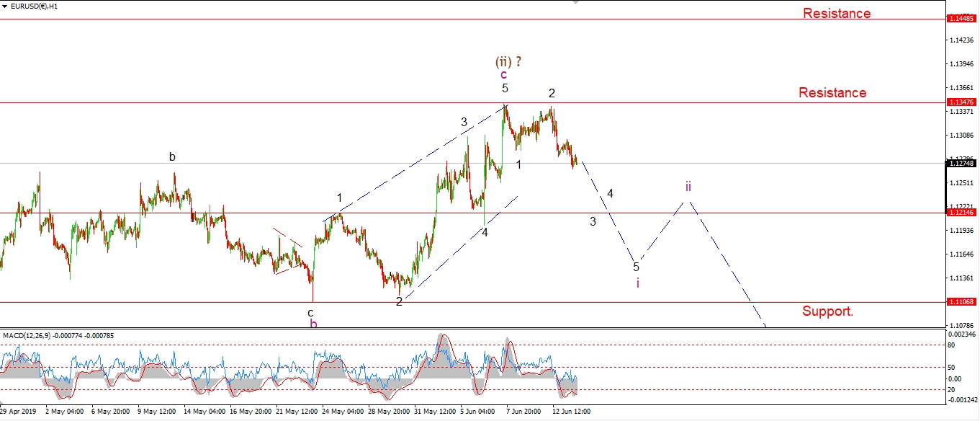Image resolution: width=980 pixels, height=421 pixels.
Task: Select the Support. text label
Action: (827, 311)
